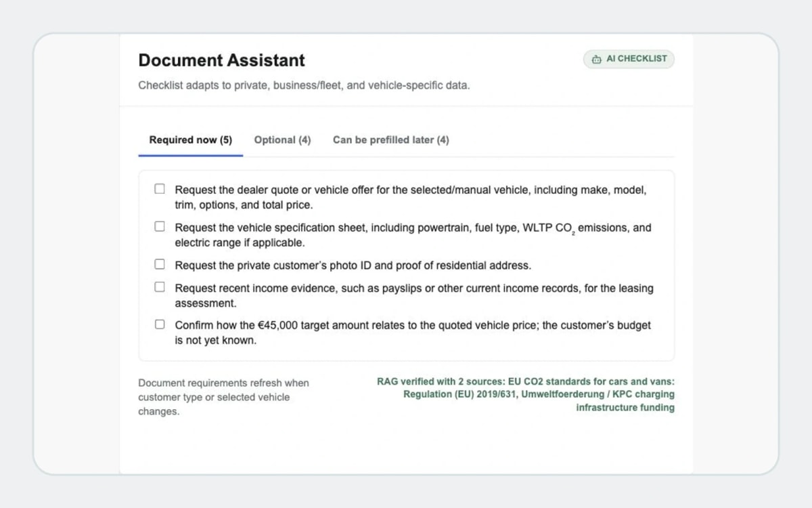
Task: Tick the vehicle specification sheet checkbox
Action: [160, 226]
